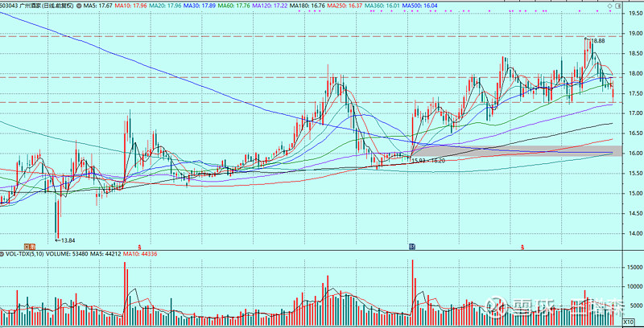This screenshot has height=328, width=644.
Task: Click the 15.93 - 16.20 gap annotation
Action: click(428, 161)
